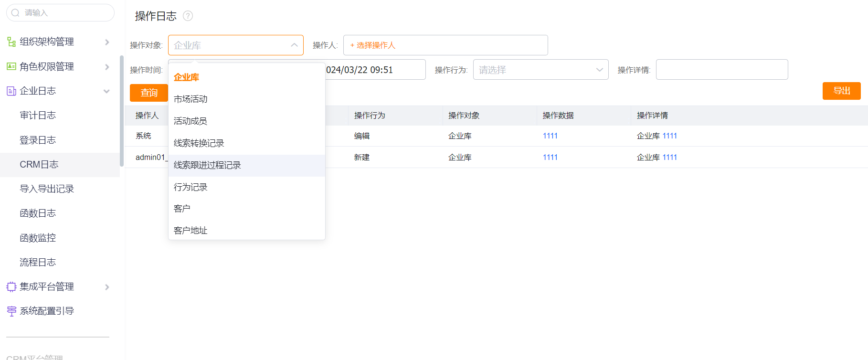
Task: Select 客户地址 option in dropdown list
Action: 247,231
